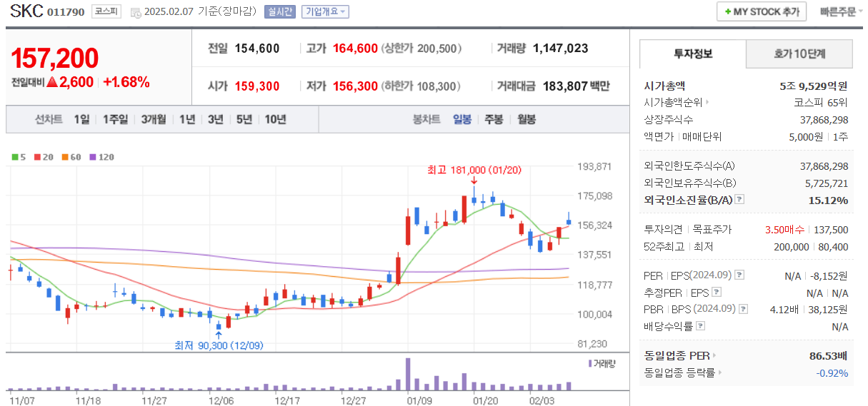Click the 최고 181,000 (01/20) chart marker
Image resolution: width=868 pixels, height=406 pixels.
(474, 171)
